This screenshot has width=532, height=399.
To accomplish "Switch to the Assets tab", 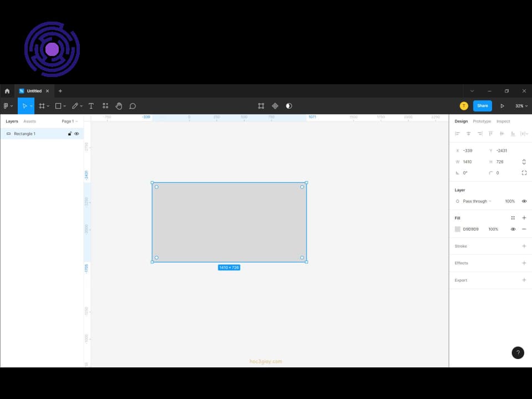I will click(x=29, y=121).
